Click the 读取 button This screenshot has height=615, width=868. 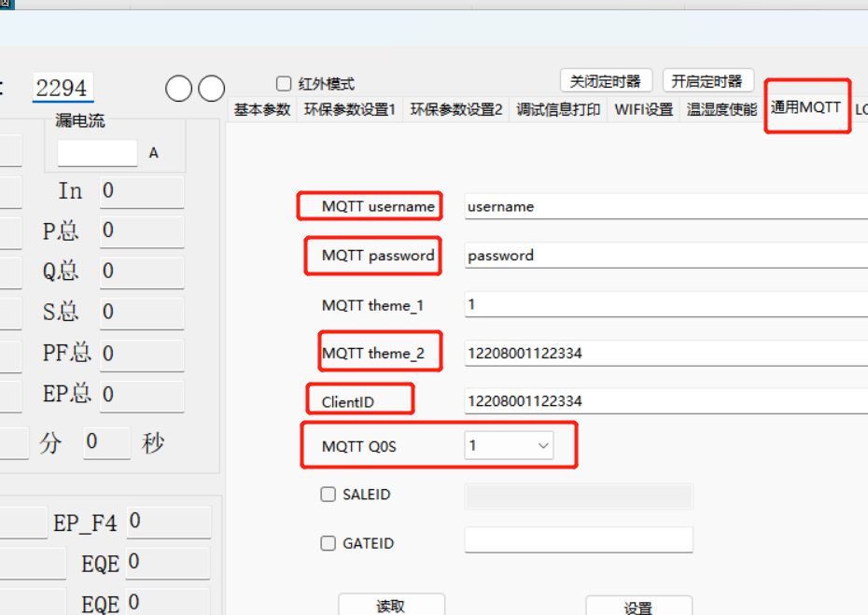click(391, 606)
